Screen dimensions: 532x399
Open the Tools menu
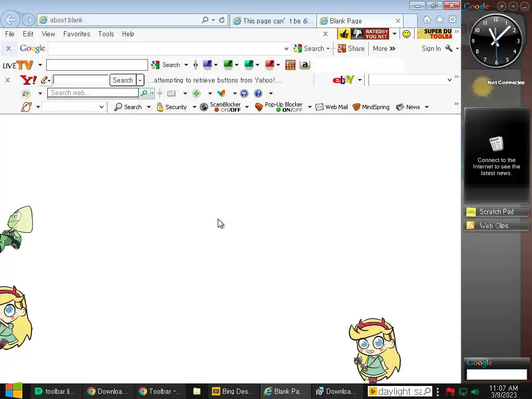pos(106,34)
